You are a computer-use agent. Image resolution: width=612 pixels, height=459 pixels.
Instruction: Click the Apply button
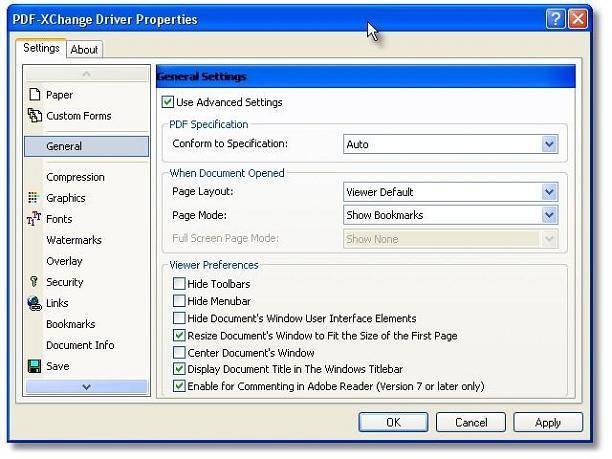(548, 422)
